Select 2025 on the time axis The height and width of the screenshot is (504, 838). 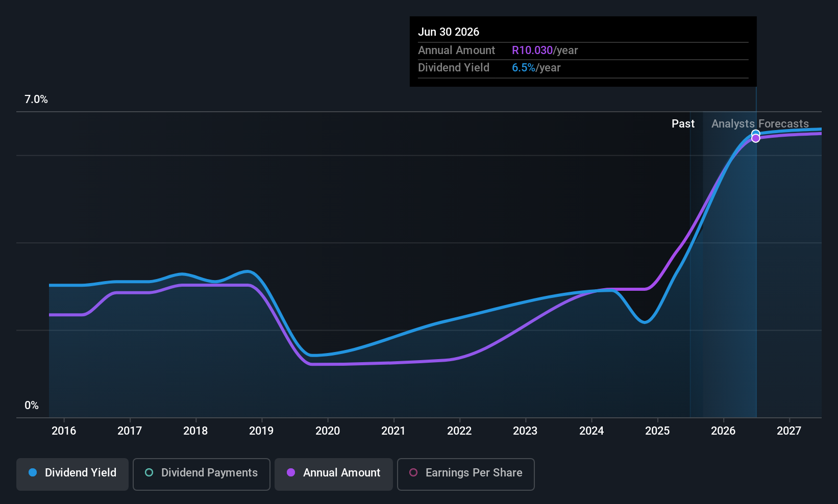tap(657, 431)
